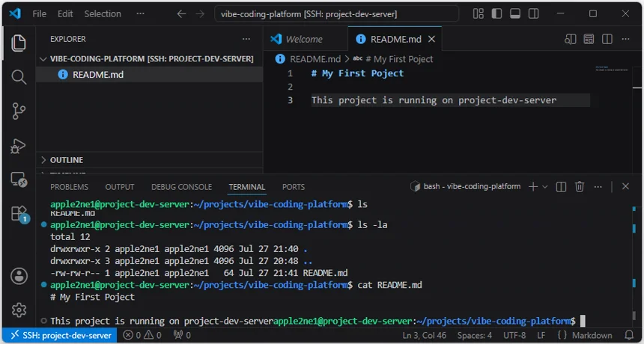The width and height of the screenshot is (644, 344).
Task: Open Explorer views and more actions
Action: click(x=246, y=39)
